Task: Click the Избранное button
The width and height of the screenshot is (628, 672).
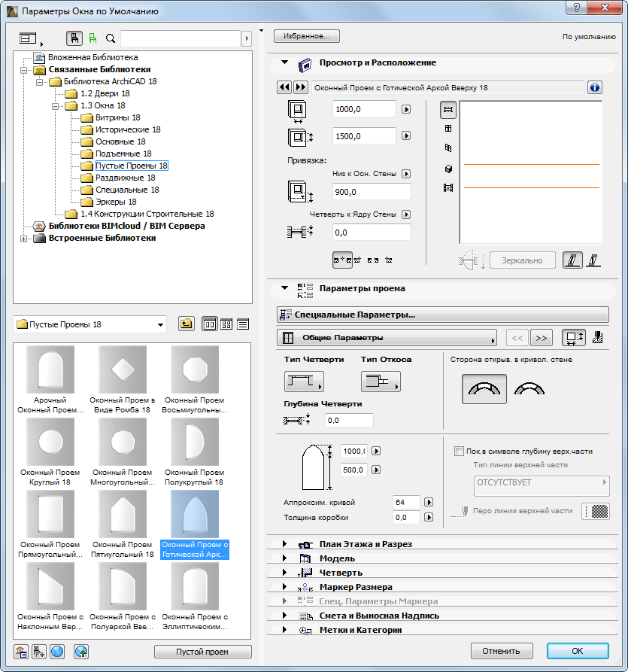Action: [x=307, y=36]
